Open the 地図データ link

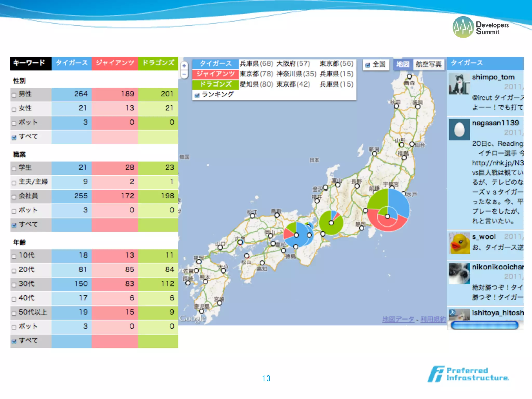pyautogui.click(x=398, y=319)
